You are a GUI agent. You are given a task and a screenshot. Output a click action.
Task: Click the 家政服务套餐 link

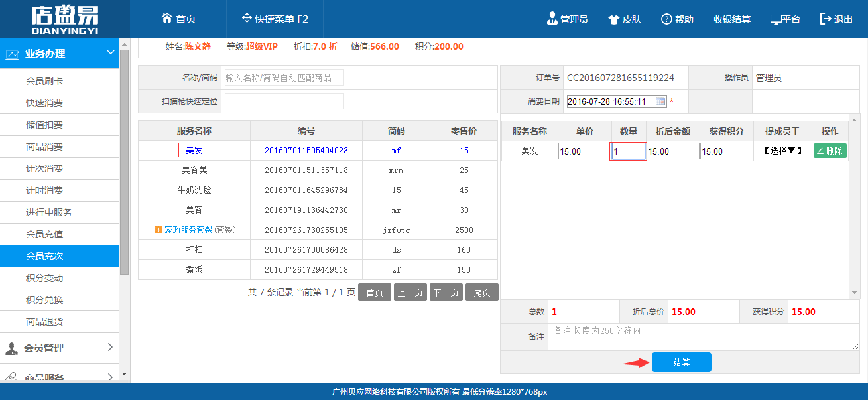(x=188, y=230)
